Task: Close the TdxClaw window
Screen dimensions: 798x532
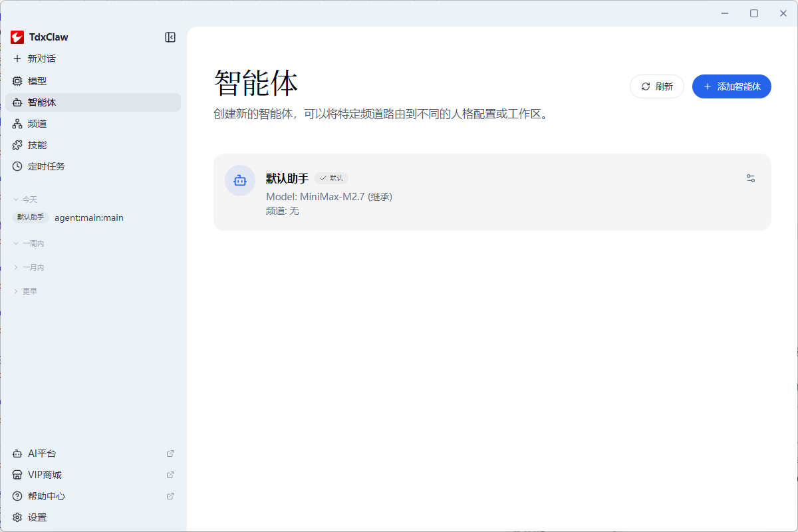Action: pos(783,13)
